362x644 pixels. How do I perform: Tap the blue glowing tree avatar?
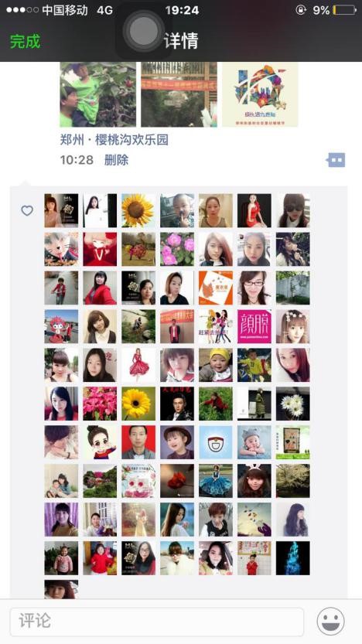pos(293,557)
